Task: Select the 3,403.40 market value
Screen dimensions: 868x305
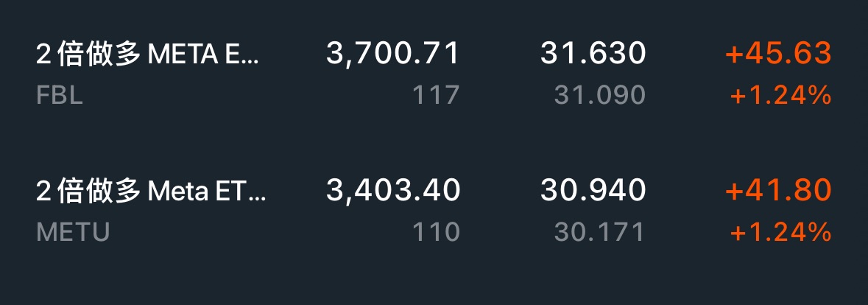Action: tap(392, 192)
